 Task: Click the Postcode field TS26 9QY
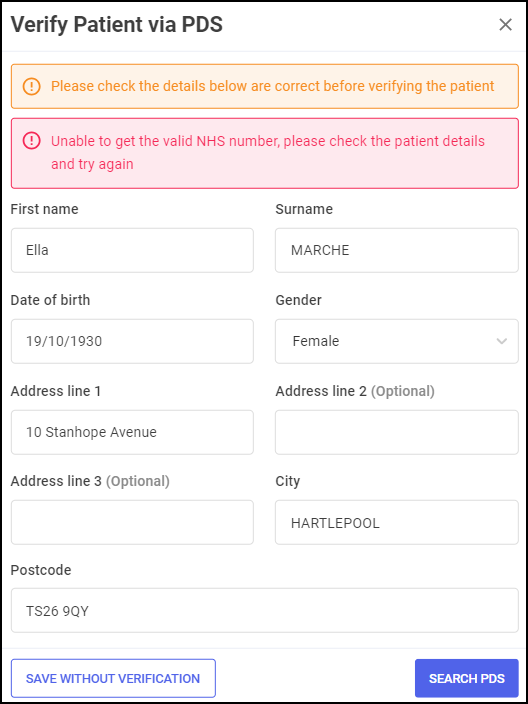[x=265, y=611]
